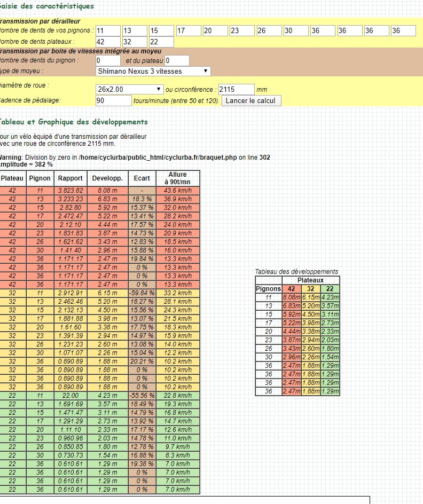Click the '4.23m' cell in small table
This screenshot has width=423, height=504.
(x=330, y=297)
